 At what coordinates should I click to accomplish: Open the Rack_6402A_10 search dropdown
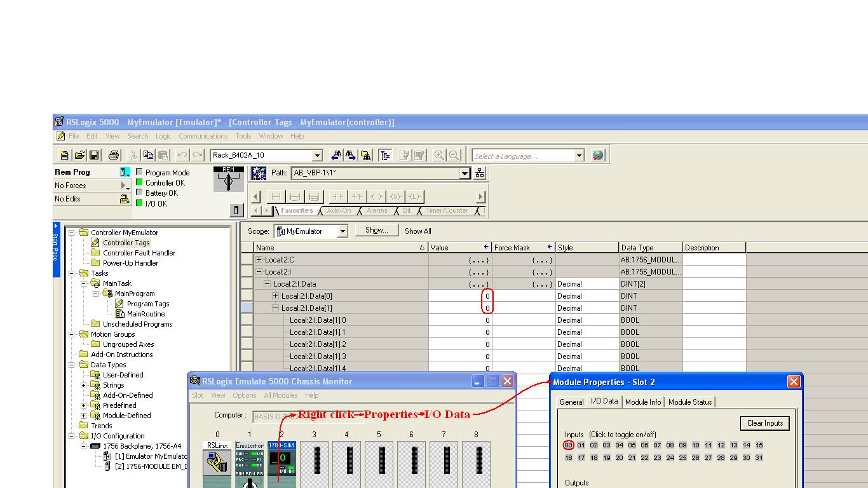click(x=317, y=156)
